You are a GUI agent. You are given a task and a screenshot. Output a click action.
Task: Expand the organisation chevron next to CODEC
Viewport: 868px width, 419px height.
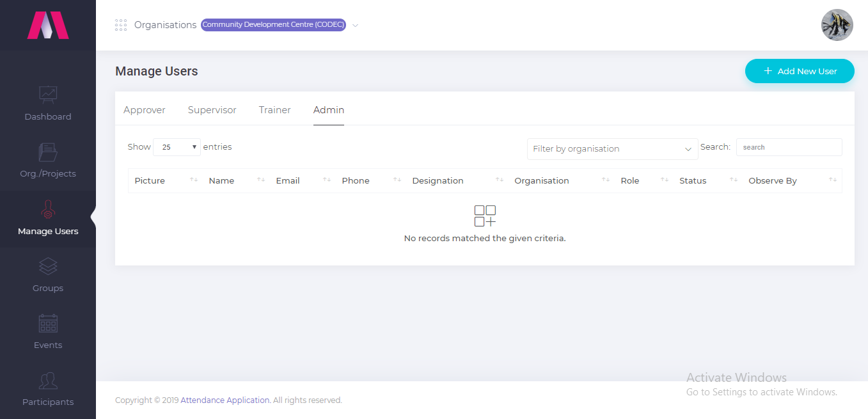356,26
